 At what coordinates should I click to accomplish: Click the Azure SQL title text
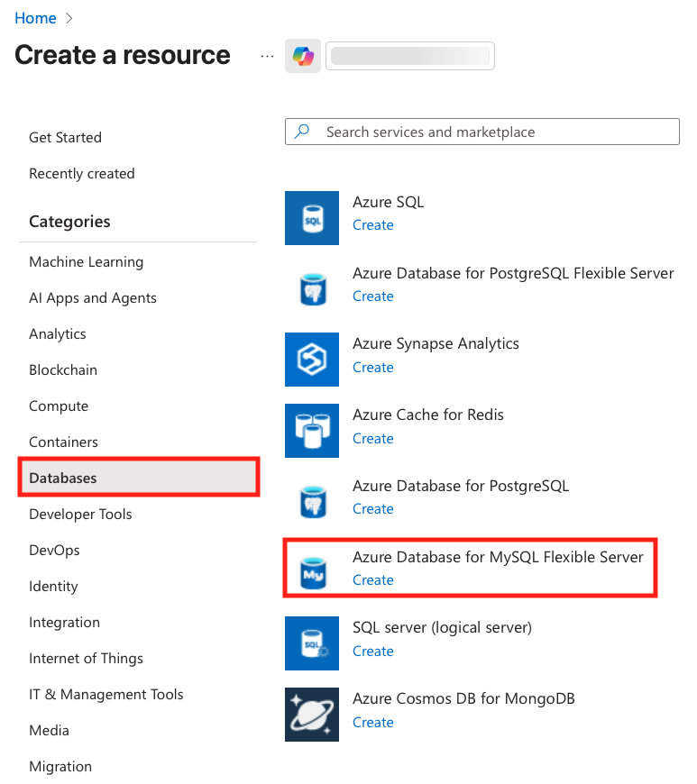388,202
